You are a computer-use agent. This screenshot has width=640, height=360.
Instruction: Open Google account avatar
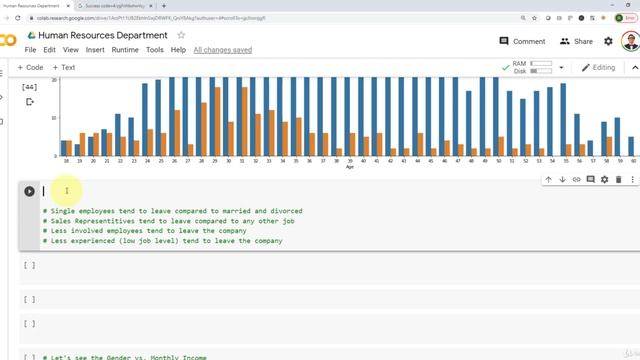tap(631, 41)
